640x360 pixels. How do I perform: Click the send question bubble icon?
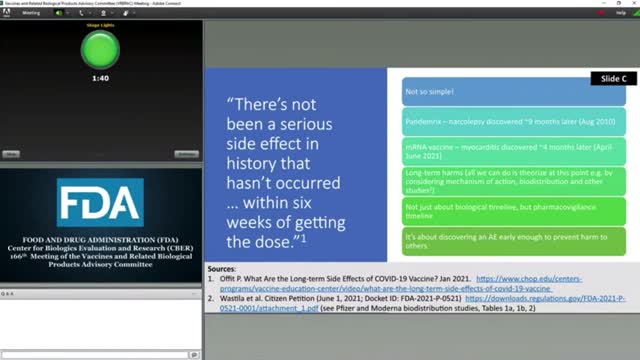tap(194, 355)
